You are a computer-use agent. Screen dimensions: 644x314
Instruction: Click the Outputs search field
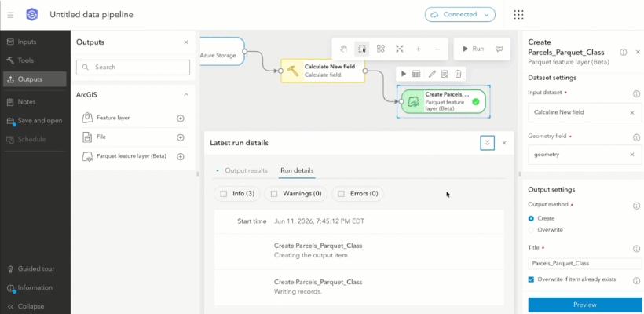(133, 68)
